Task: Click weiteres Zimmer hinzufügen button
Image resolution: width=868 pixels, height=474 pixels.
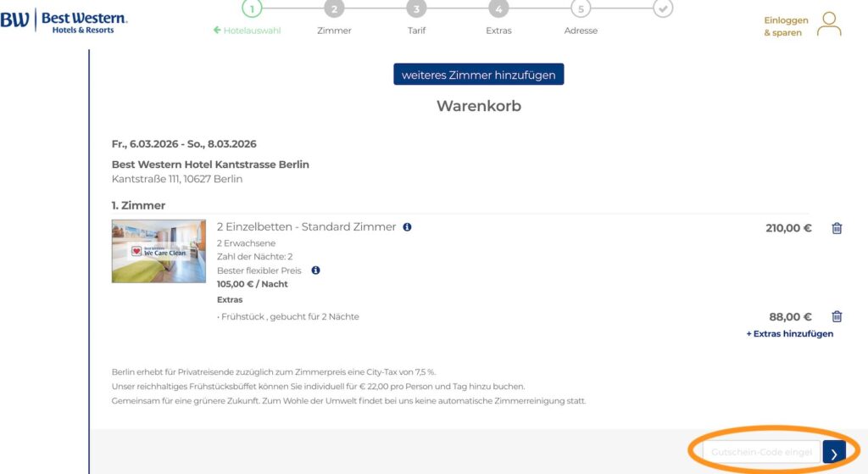Action: point(478,75)
